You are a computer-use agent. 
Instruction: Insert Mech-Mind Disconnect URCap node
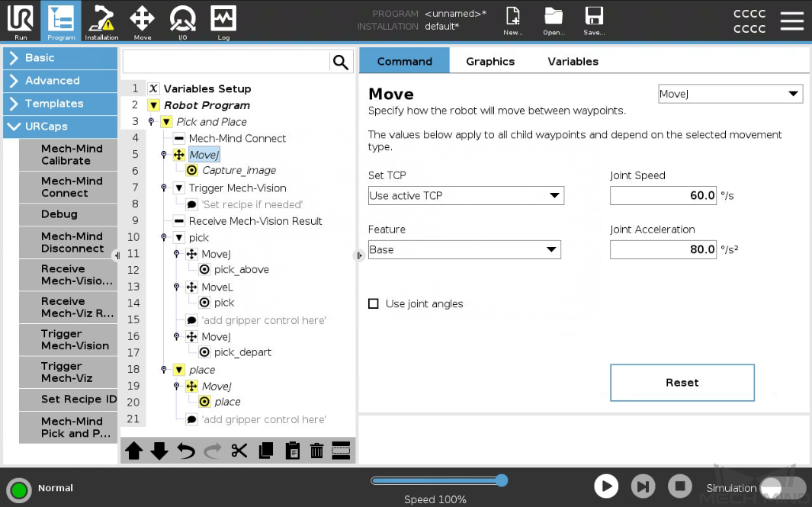click(x=69, y=242)
